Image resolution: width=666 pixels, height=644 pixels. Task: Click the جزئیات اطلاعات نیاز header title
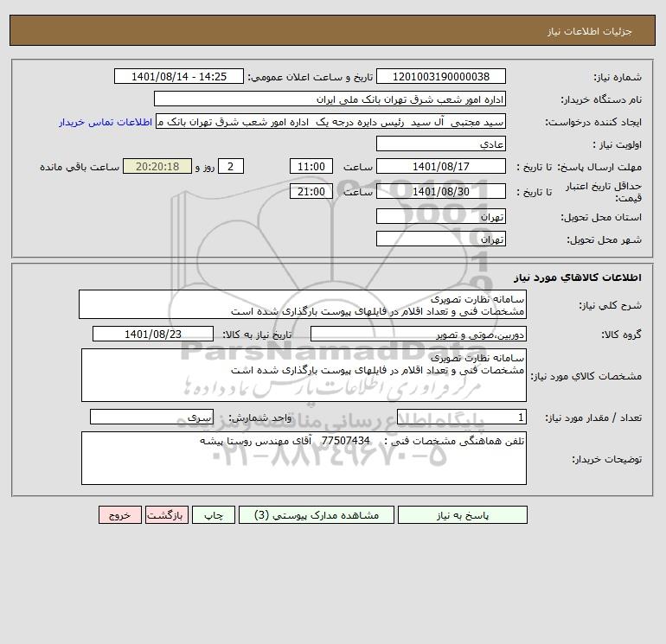pyautogui.click(x=589, y=31)
